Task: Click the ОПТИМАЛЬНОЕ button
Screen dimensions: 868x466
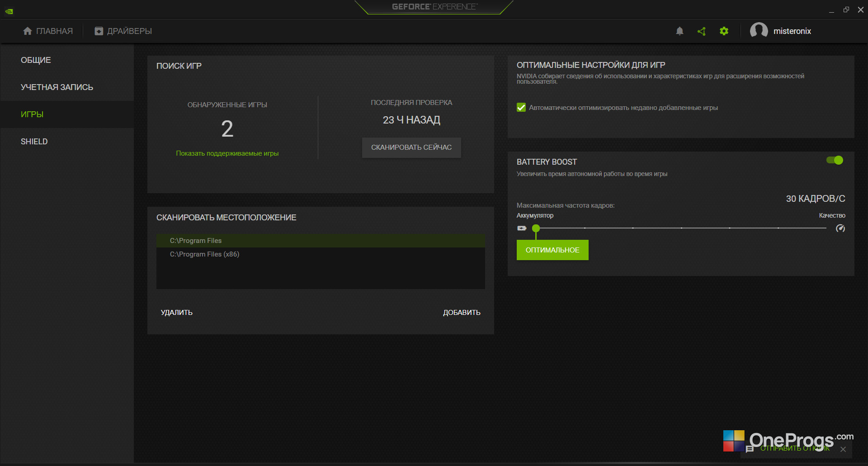Action: point(552,250)
